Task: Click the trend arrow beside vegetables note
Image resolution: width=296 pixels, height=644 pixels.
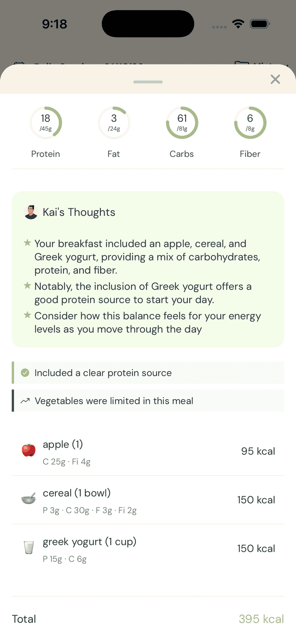Action: (x=25, y=400)
